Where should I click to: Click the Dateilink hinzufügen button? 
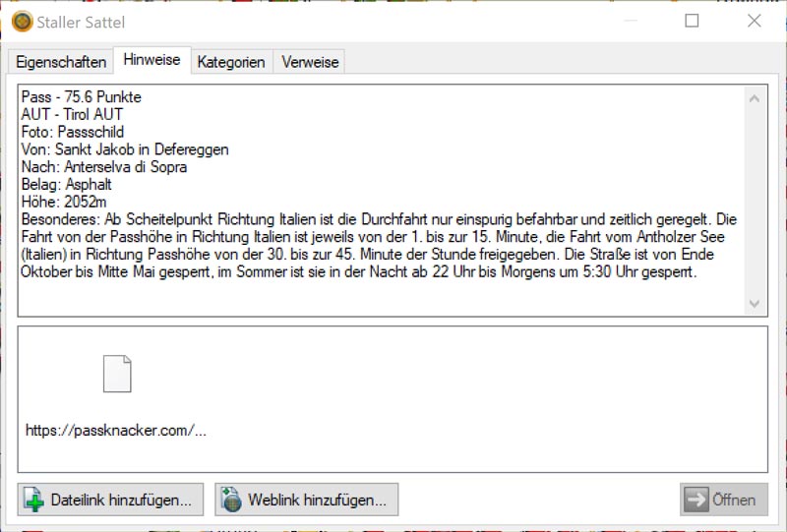[x=110, y=500]
